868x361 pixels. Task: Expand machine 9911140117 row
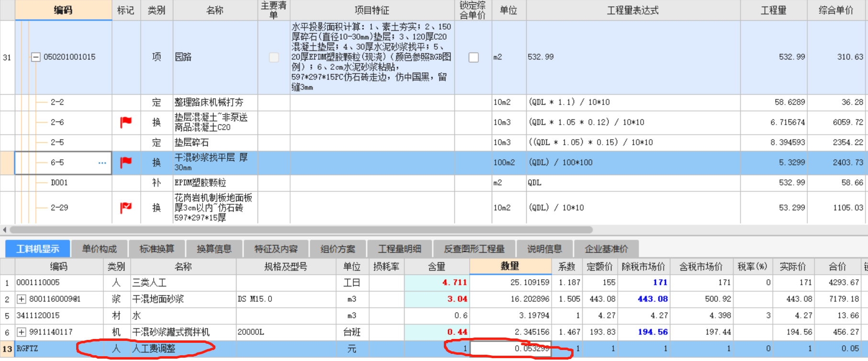22,332
